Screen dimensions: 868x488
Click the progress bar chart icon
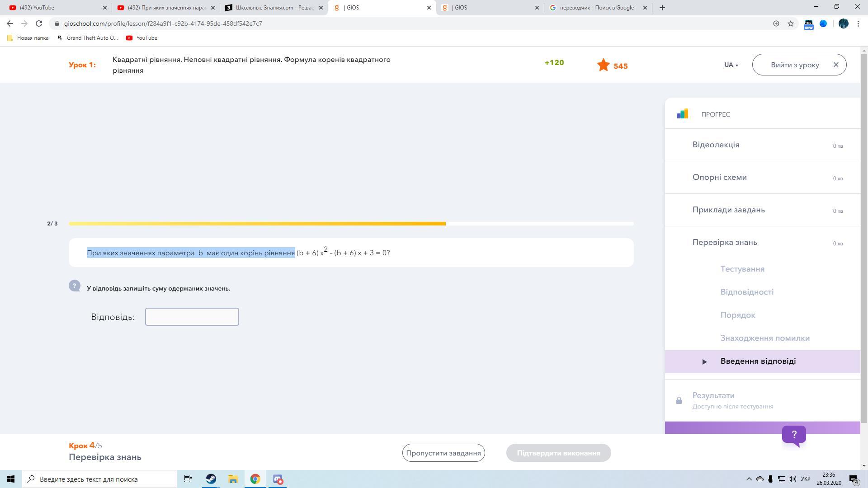[x=682, y=114]
